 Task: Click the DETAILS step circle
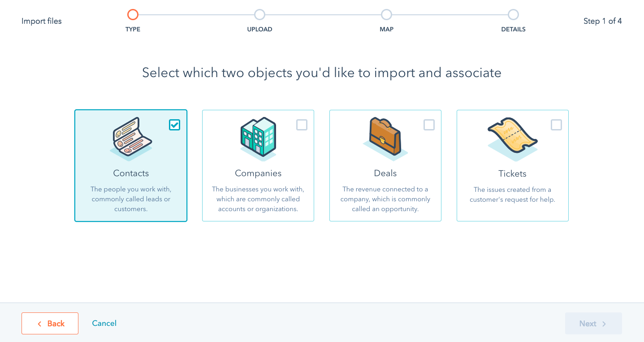[513, 14]
